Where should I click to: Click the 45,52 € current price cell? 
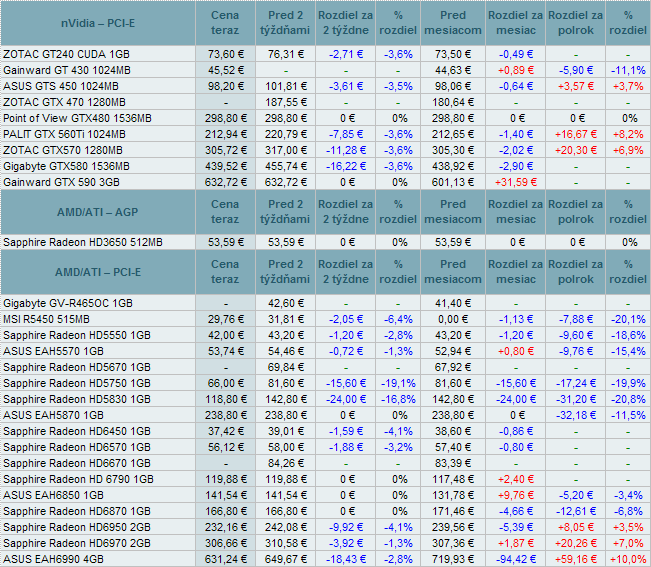coord(226,70)
